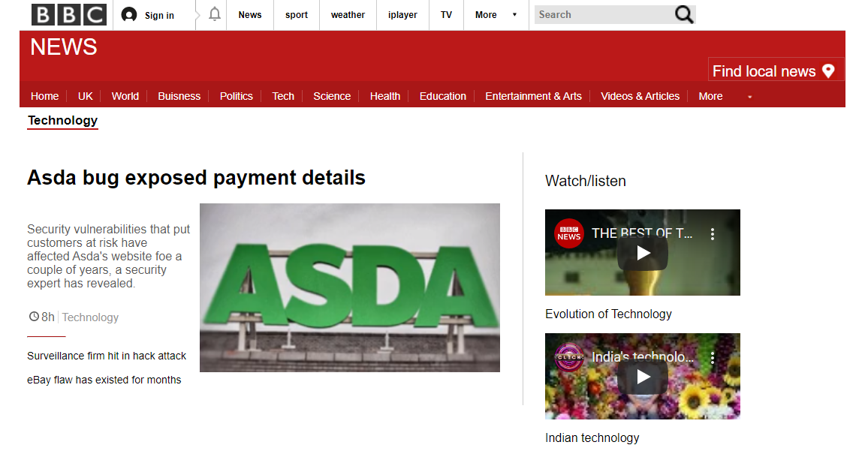Click the Watch/listen heading

click(585, 181)
